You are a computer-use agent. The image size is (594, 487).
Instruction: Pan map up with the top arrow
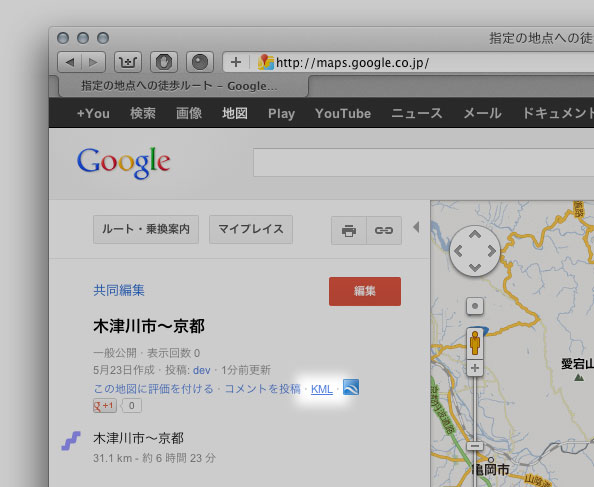[475, 234]
